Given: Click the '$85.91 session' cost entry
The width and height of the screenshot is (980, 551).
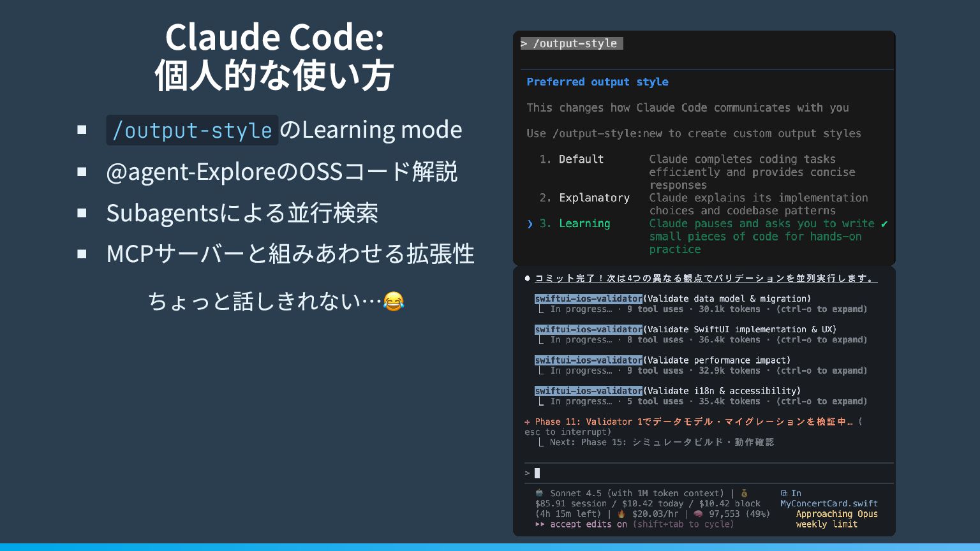Looking at the screenshot, I should [x=571, y=503].
